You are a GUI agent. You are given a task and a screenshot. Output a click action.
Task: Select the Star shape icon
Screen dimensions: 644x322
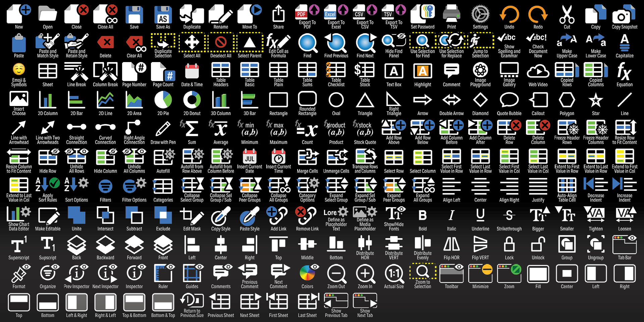coord(596,100)
